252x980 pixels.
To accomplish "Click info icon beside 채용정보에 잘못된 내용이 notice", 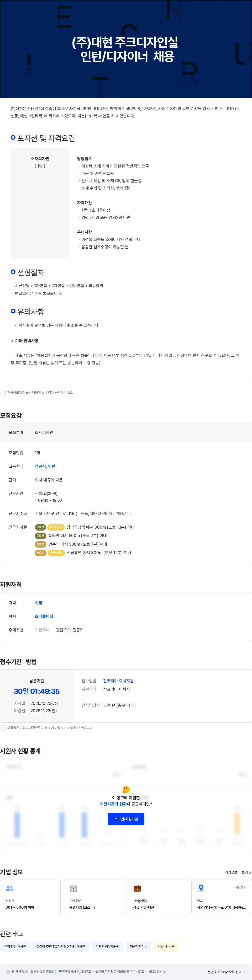I will point(3,392).
